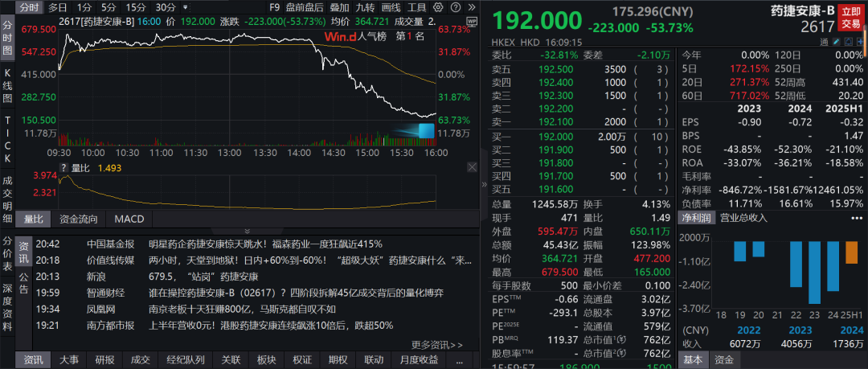Open 中国基金报 news about 药捷安康惊天跳水
Image resolution: width=868 pixels, height=369 pixels.
point(266,244)
